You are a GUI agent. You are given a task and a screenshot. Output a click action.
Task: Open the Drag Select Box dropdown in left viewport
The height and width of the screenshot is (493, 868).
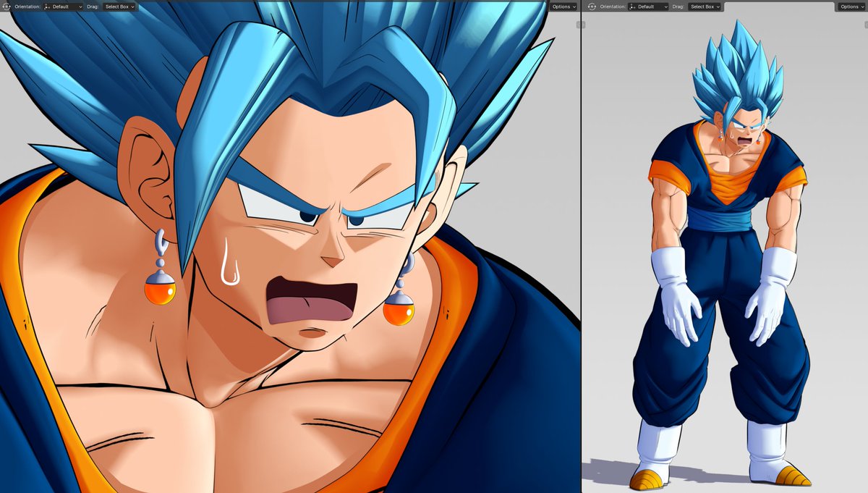click(x=120, y=7)
